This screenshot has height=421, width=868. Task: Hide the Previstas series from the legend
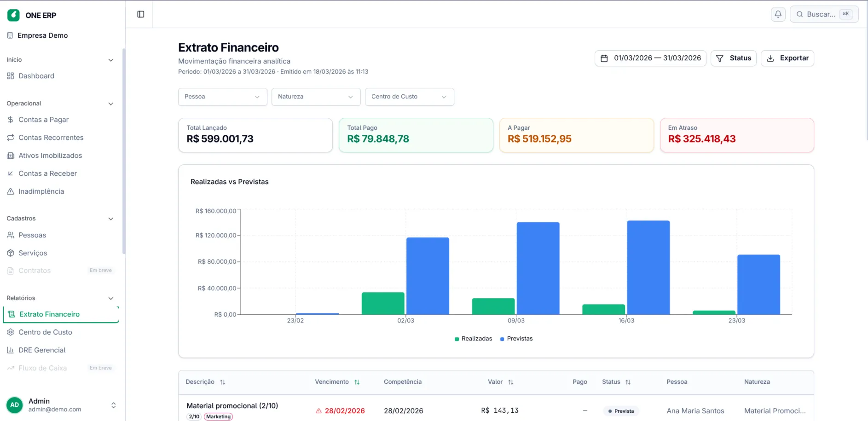tap(516, 338)
